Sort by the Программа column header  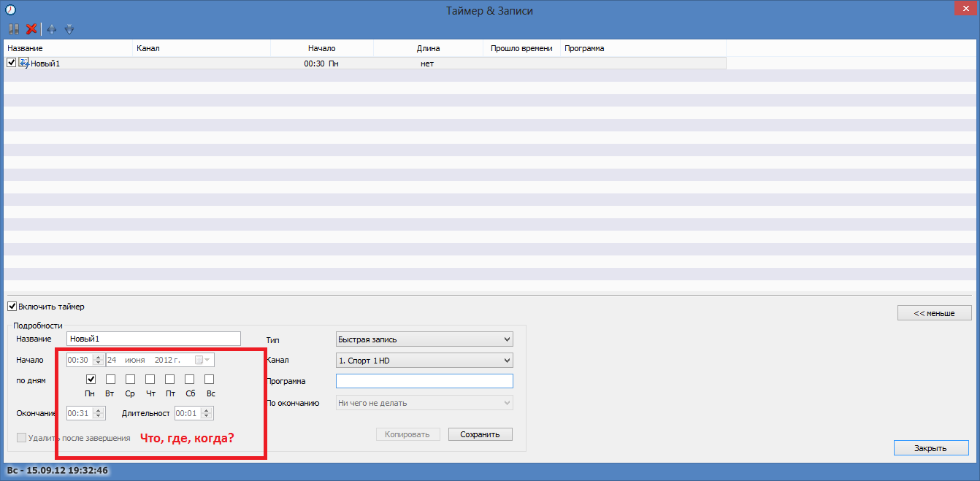click(x=643, y=48)
